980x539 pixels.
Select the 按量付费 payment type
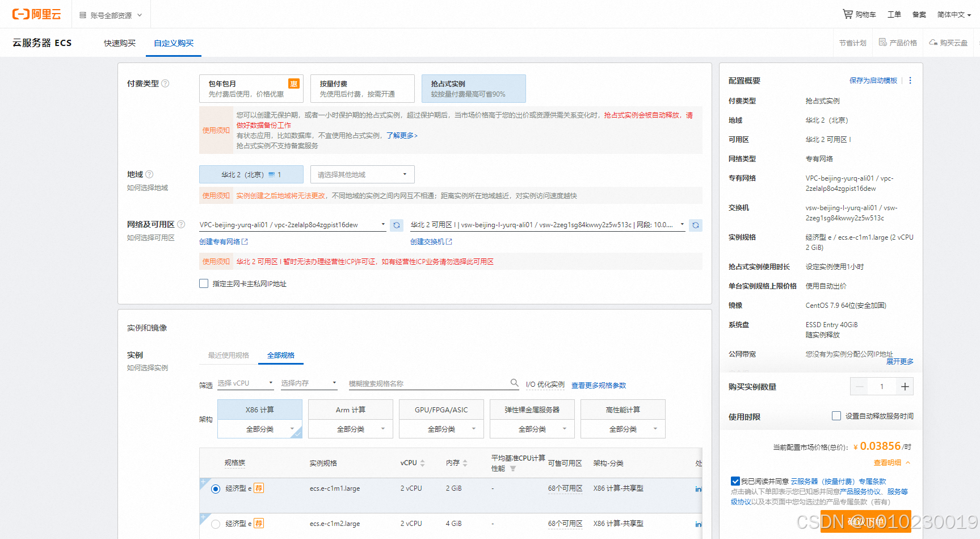pos(363,89)
